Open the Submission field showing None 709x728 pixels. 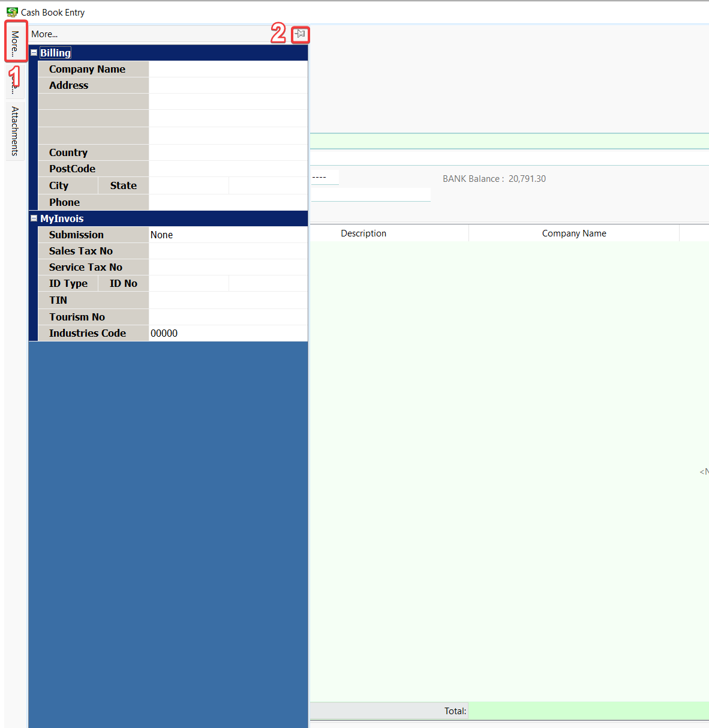[228, 235]
